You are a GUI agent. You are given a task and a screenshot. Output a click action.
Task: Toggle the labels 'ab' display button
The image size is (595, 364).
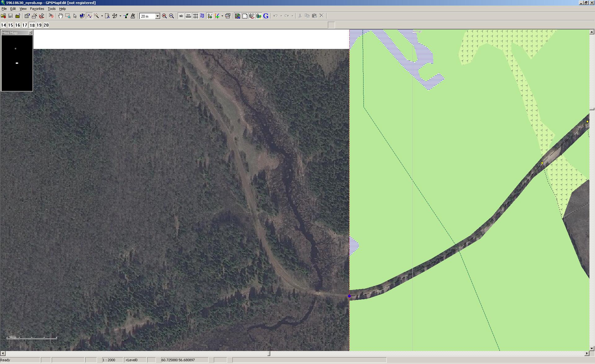coord(181,16)
